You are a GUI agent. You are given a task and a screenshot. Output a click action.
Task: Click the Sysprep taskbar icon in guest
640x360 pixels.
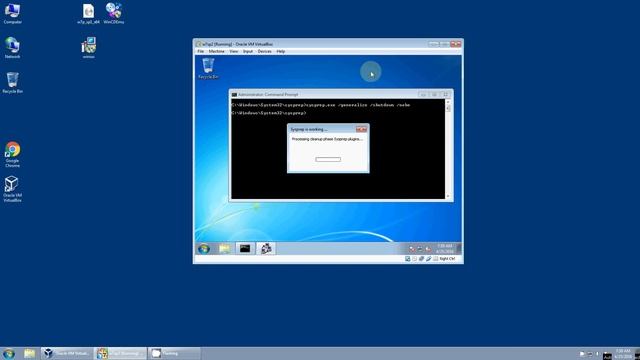(x=266, y=249)
